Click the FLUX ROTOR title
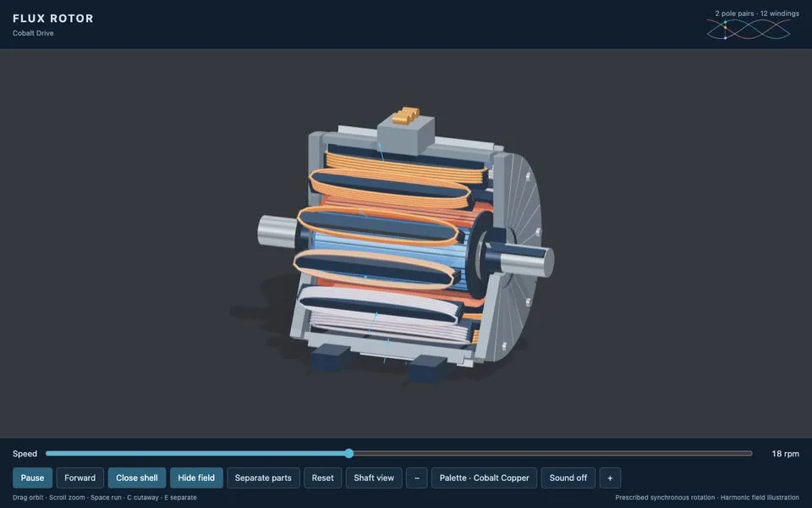The image size is (812, 508). (x=52, y=19)
